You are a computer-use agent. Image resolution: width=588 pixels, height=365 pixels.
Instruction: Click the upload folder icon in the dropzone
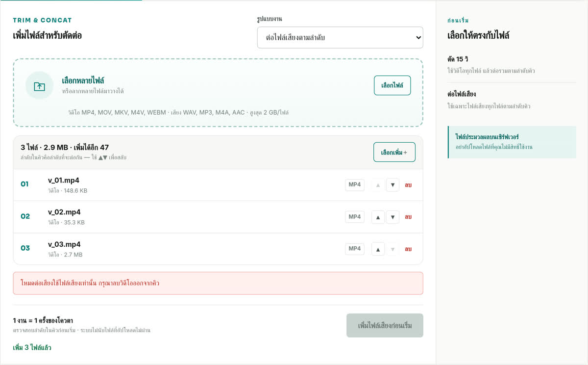[39, 85]
